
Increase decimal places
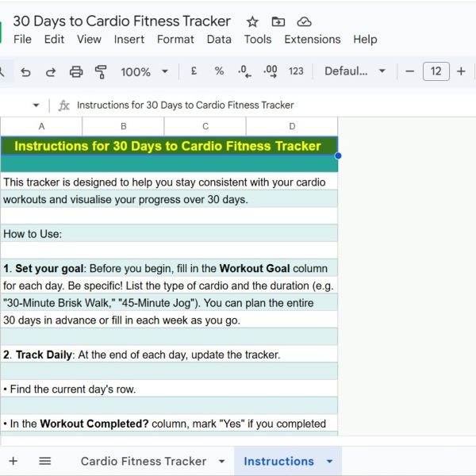(x=271, y=71)
